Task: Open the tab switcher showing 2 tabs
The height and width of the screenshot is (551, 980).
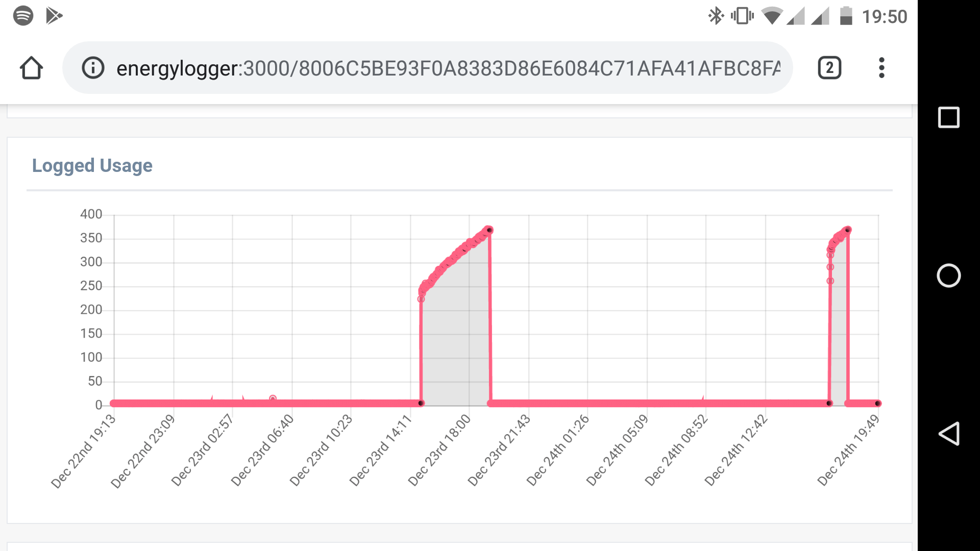Action: tap(829, 68)
